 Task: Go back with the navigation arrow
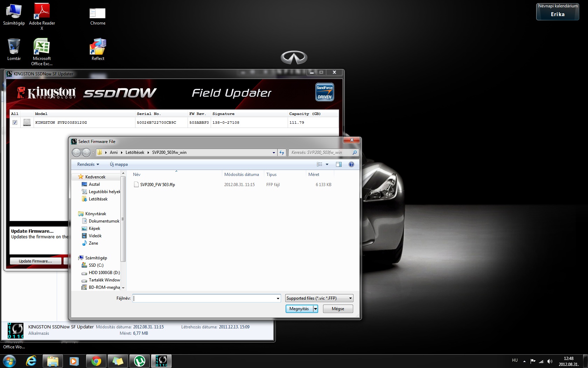pyautogui.click(x=76, y=152)
